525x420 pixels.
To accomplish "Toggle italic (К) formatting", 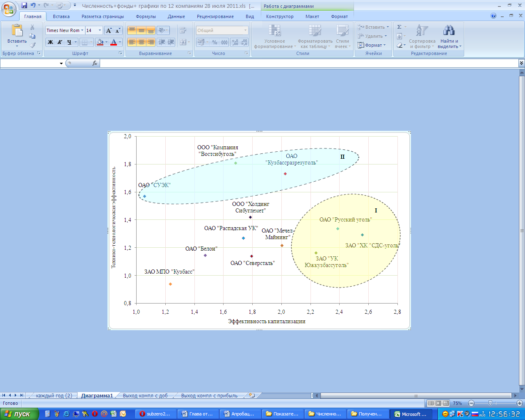I will click(60, 42).
